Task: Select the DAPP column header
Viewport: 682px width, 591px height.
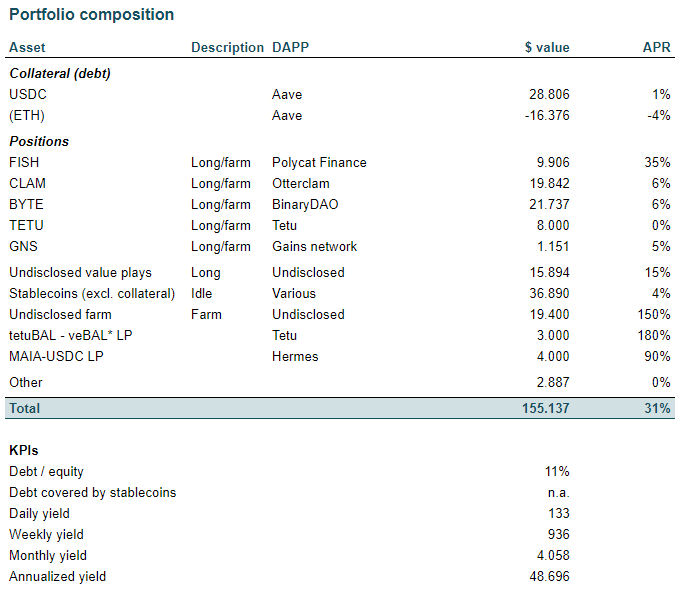Action: pos(291,47)
